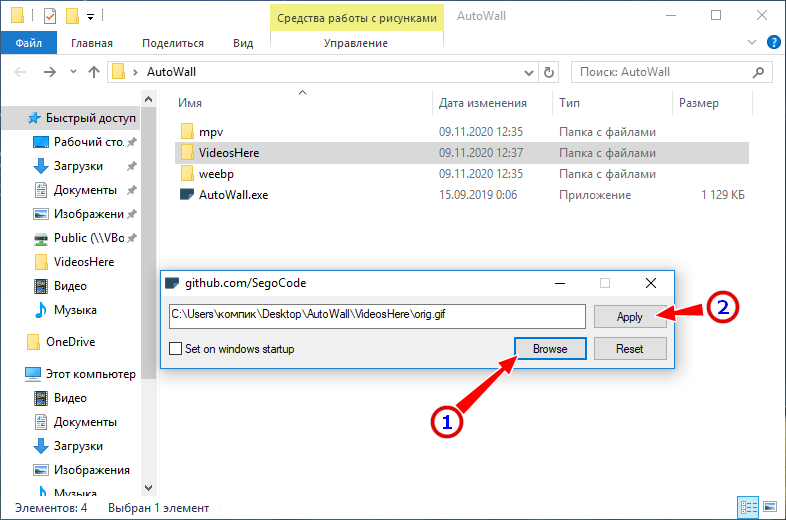Screen dimensions: 786x520
Task: Switch to the Вид ribbon tab
Action: [x=243, y=43]
